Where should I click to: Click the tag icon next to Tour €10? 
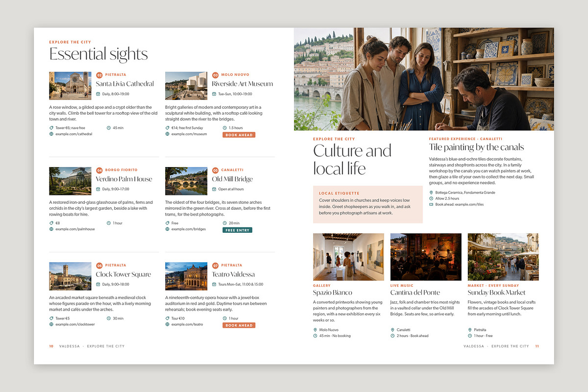coord(167,318)
